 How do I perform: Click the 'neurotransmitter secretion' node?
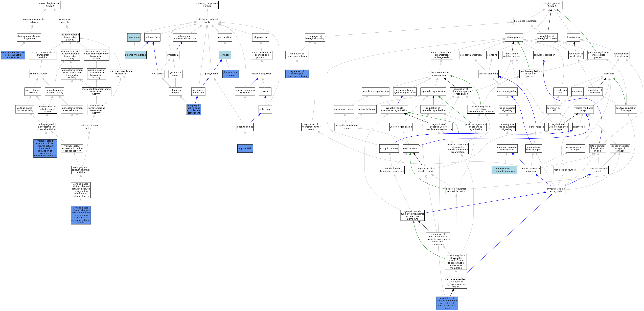point(531,170)
